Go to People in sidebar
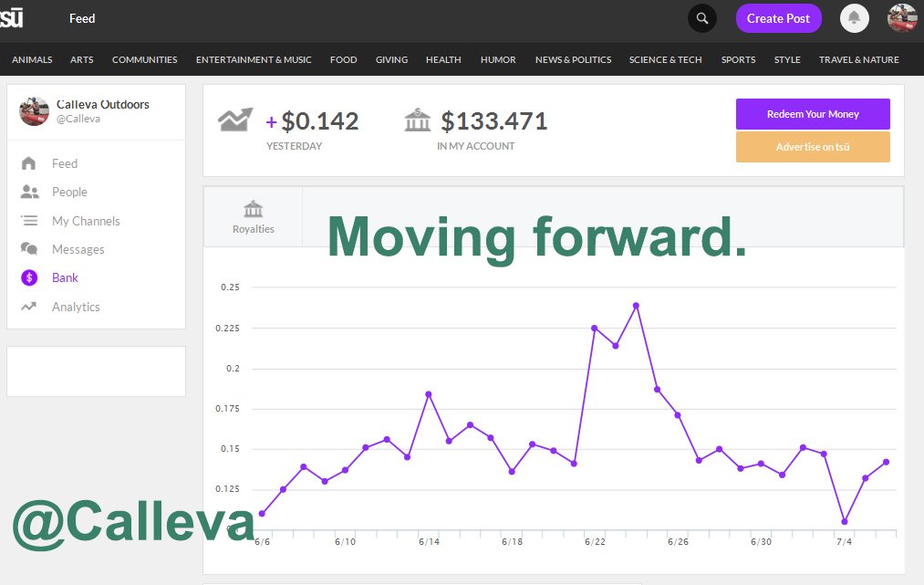The image size is (924, 585). click(69, 192)
